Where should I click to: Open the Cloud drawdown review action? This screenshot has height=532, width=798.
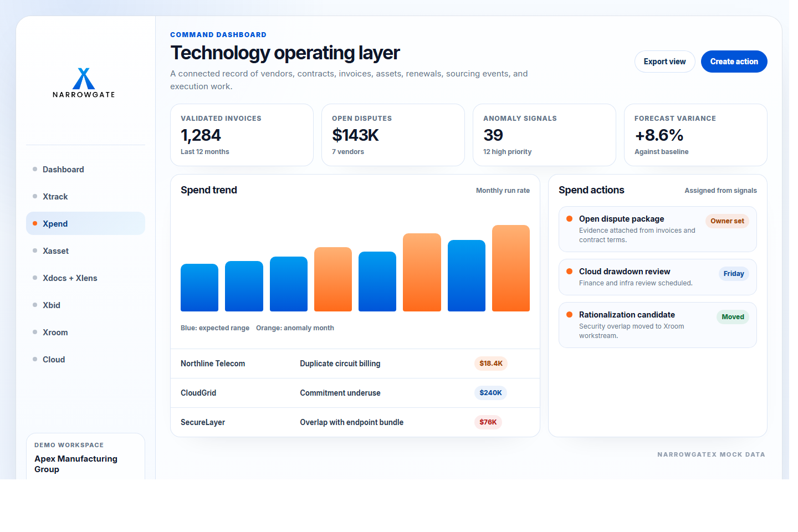pos(658,277)
